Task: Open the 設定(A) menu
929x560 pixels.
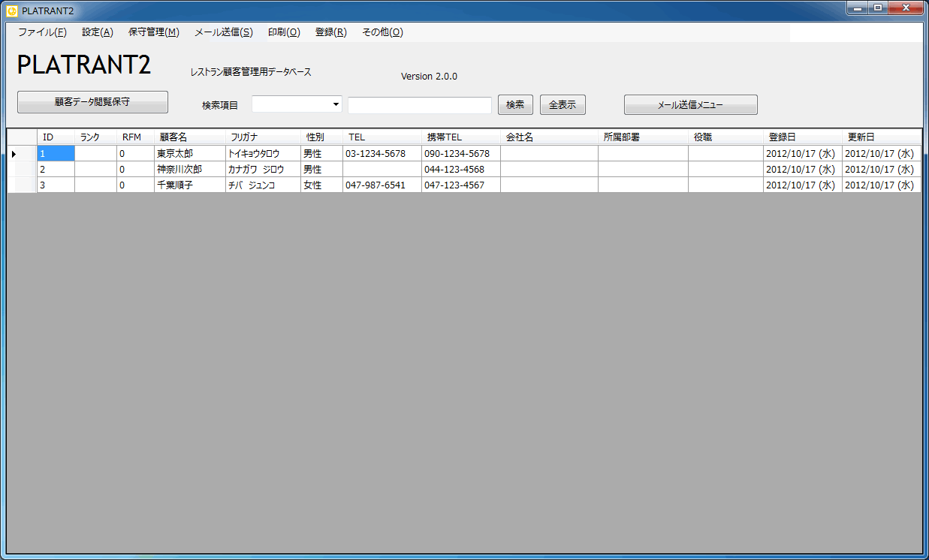Action: pyautogui.click(x=98, y=32)
